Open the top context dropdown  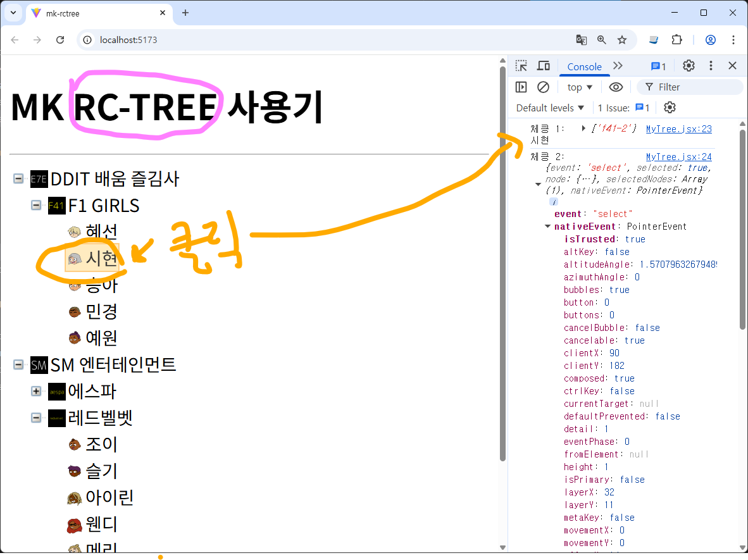tap(580, 87)
